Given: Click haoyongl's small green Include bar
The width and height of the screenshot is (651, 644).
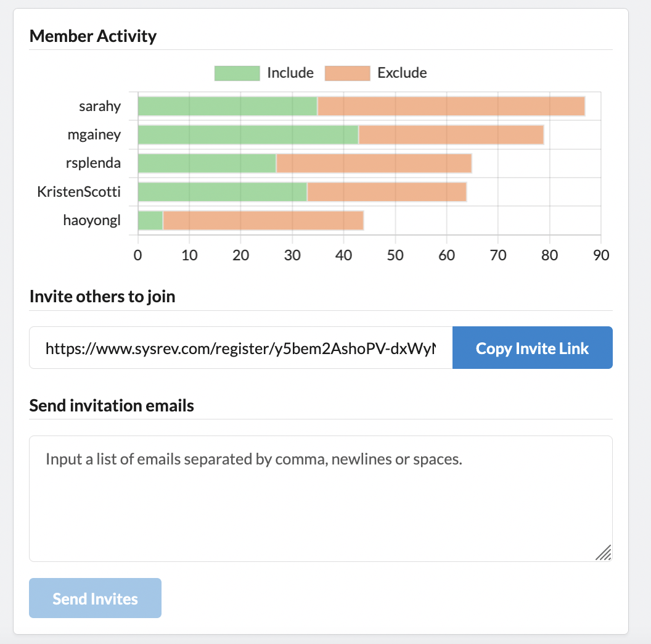Looking at the screenshot, I should tap(150, 221).
